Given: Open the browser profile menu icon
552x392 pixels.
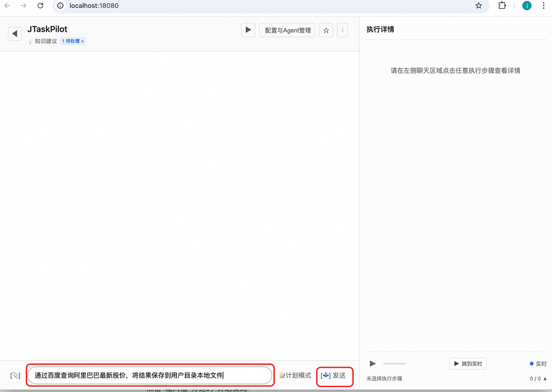Looking at the screenshot, I should 526,6.
